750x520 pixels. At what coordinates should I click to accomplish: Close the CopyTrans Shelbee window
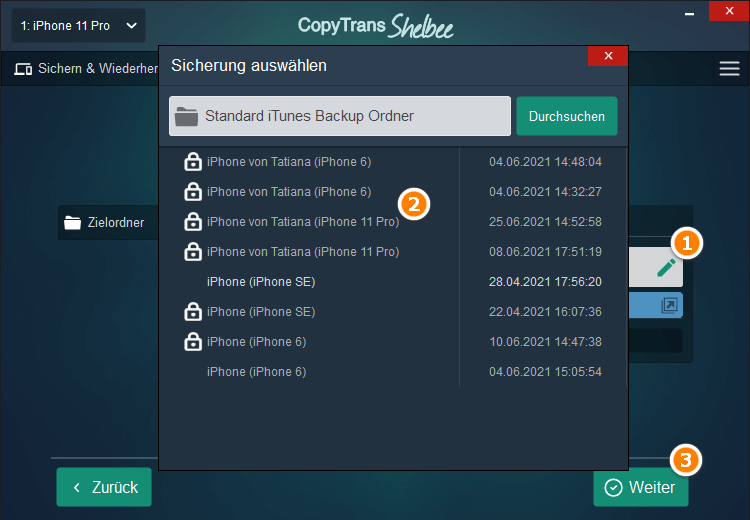(x=729, y=11)
